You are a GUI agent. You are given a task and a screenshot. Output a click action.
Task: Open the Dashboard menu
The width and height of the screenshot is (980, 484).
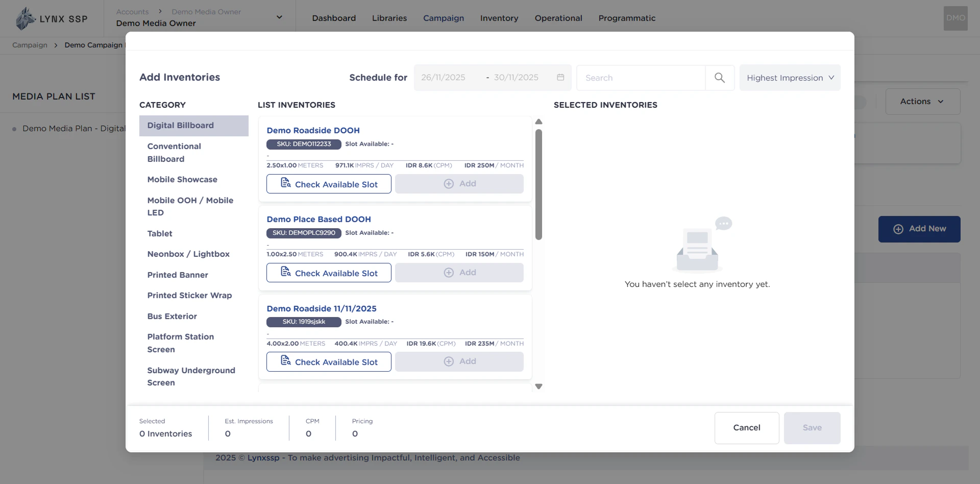coord(334,18)
